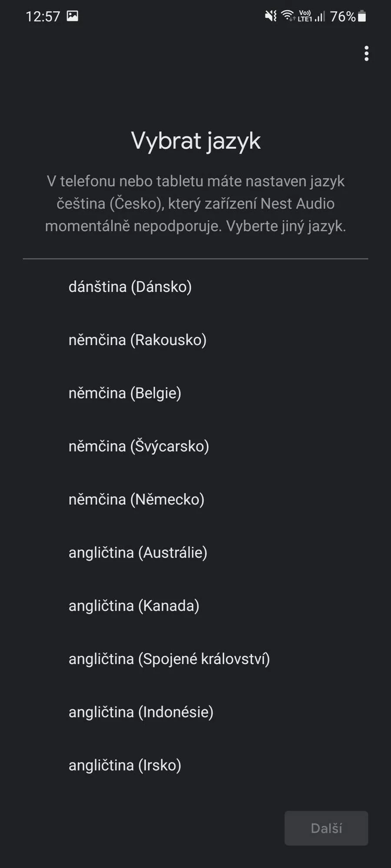391x868 pixels.
Task: Pick angličtina (Irsko) from the list
Action: [195, 765]
